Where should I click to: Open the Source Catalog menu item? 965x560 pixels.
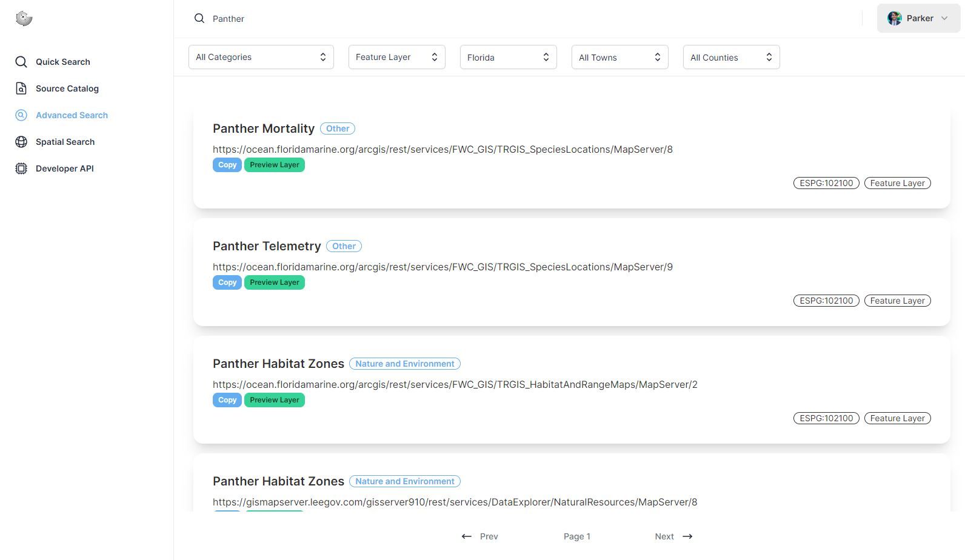coord(67,88)
